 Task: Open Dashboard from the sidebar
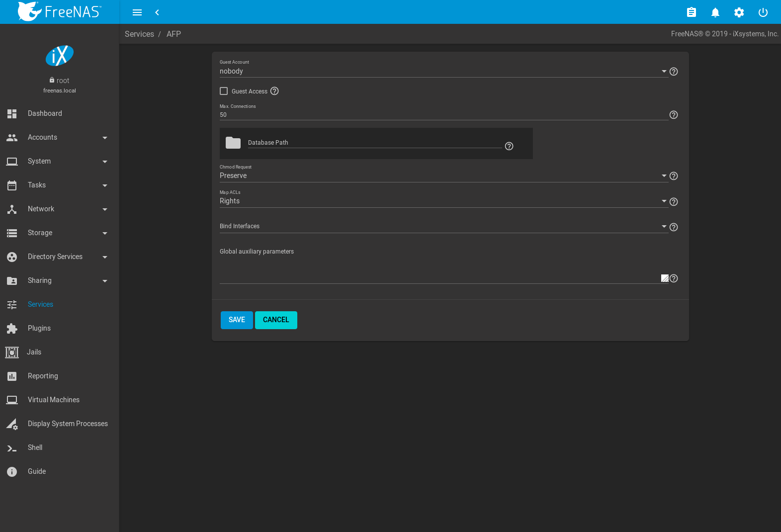(45, 113)
